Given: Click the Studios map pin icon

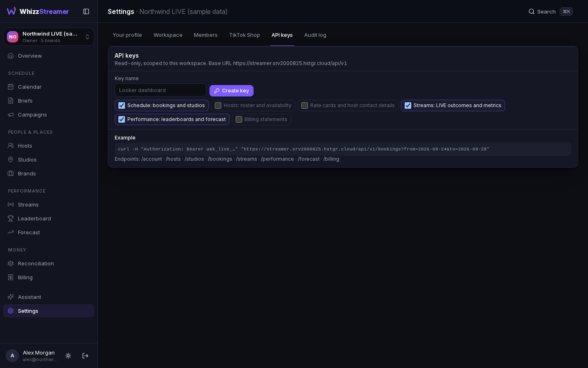Looking at the screenshot, I should [x=11, y=159].
